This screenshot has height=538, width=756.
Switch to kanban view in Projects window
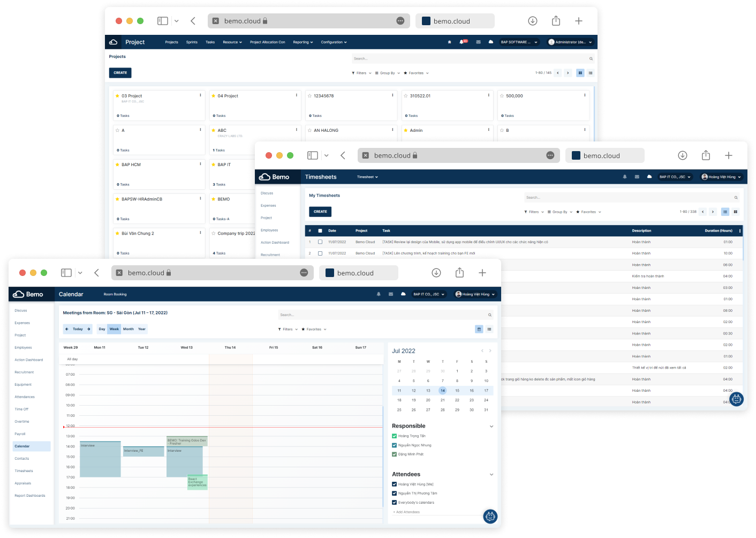tap(580, 73)
